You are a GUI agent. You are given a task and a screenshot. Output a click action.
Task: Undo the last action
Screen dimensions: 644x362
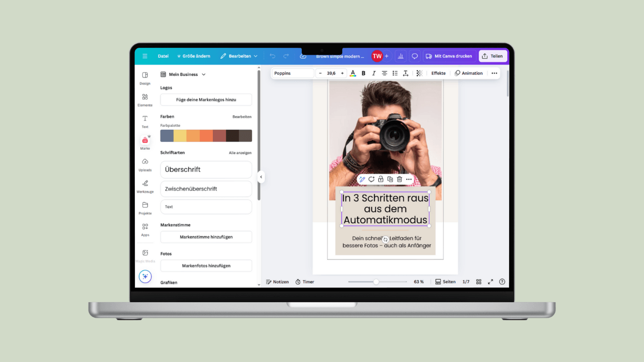[x=273, y=56]
